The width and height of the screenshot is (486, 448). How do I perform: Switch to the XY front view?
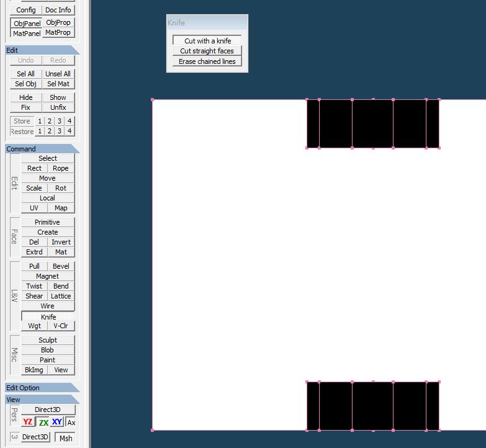[57, 422]
